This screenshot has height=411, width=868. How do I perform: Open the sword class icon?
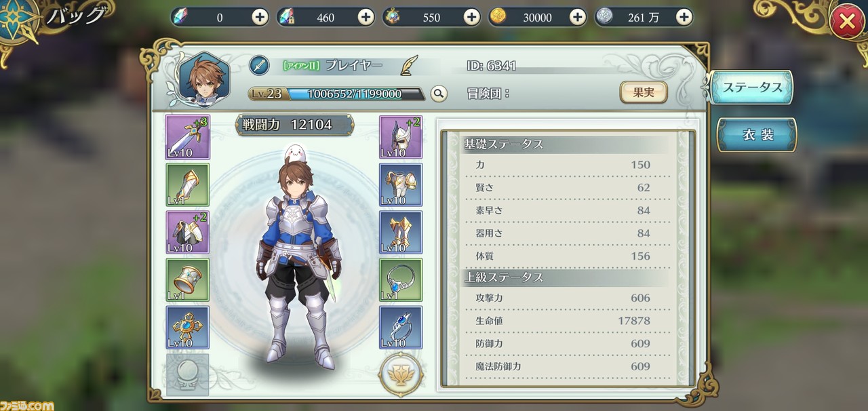click(260, 66)
